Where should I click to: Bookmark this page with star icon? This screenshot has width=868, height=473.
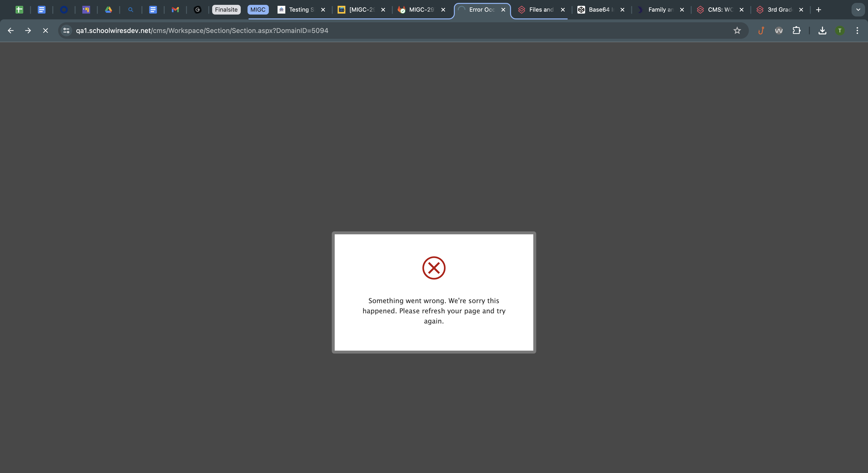click(737, 31)
